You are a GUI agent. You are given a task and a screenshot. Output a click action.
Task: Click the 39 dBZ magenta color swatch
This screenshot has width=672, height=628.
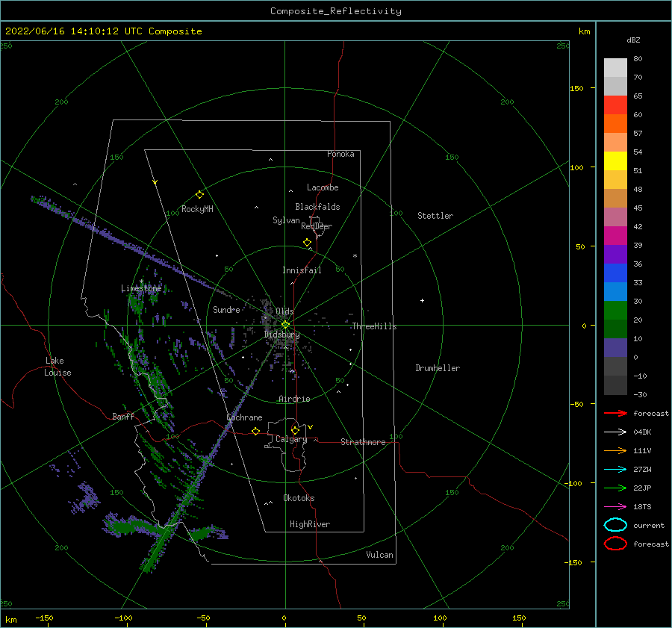pyautogui.click(x=616, y=236)
